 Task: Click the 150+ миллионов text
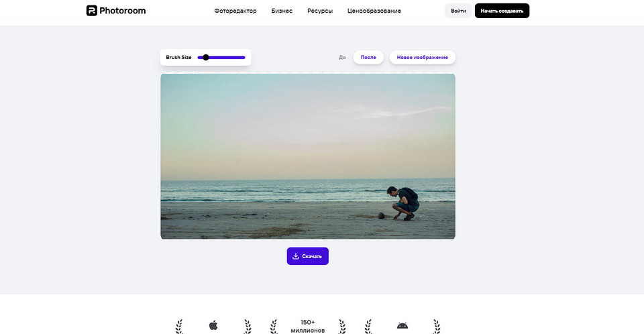tap(308, 326)
